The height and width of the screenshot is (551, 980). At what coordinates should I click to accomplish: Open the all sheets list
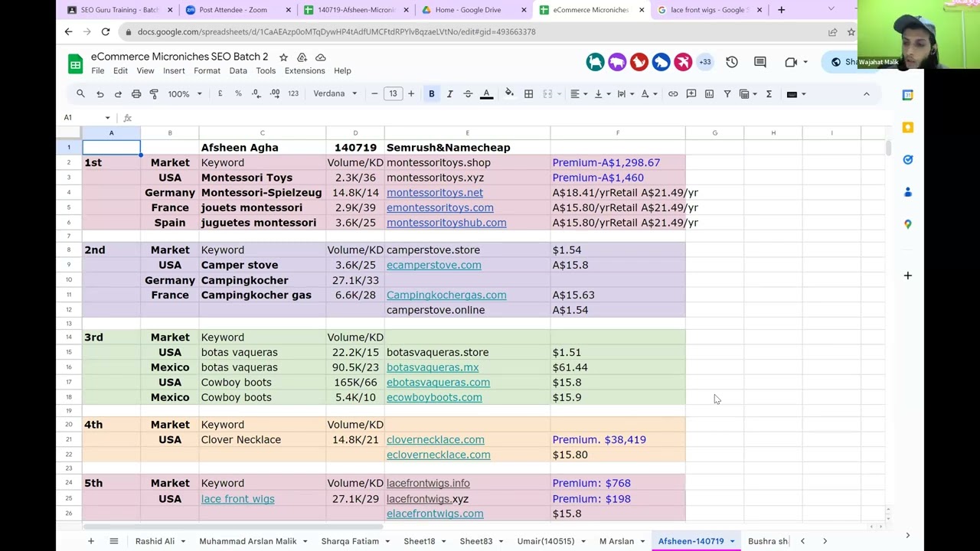114,541
